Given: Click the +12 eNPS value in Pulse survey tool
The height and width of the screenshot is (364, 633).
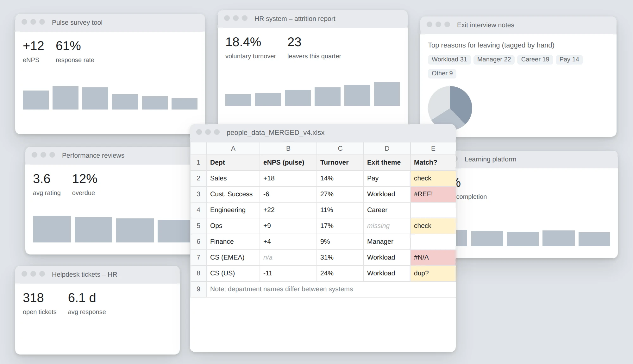Looking at the screenshot, I should pyautogui.click(x=33, y=46).
